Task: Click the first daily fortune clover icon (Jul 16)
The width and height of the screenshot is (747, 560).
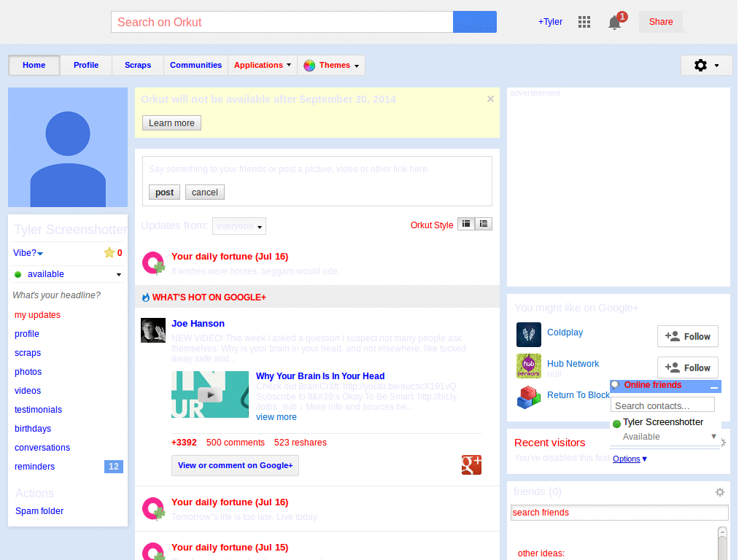Action: [153, 263]
